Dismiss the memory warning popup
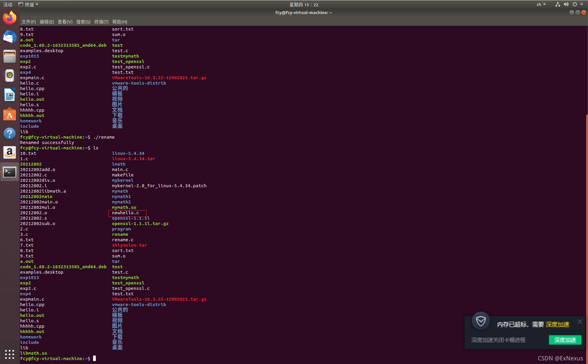This screenshot has width=588, height=364. click(580, 321)
